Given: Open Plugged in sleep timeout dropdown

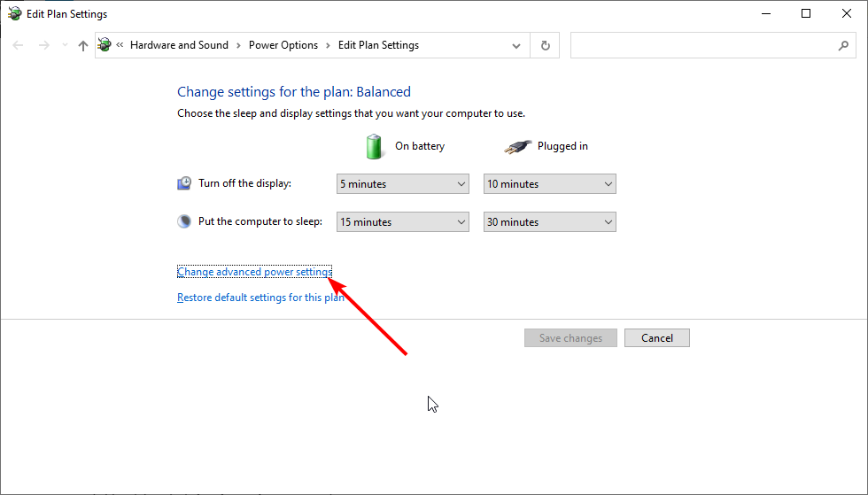Looking at the screenshot, I should tap(550, 222).
